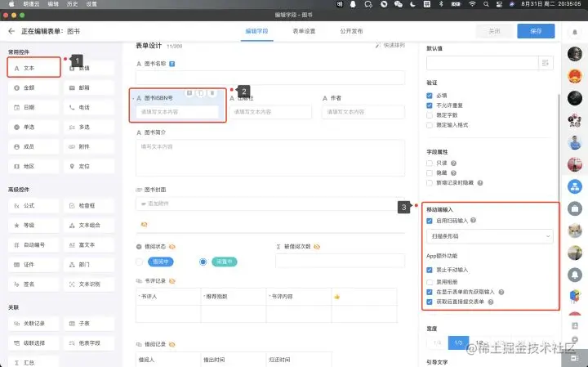588x367 pixels.
Task: Add a 多选 multi-choice control
Action: 89,128
